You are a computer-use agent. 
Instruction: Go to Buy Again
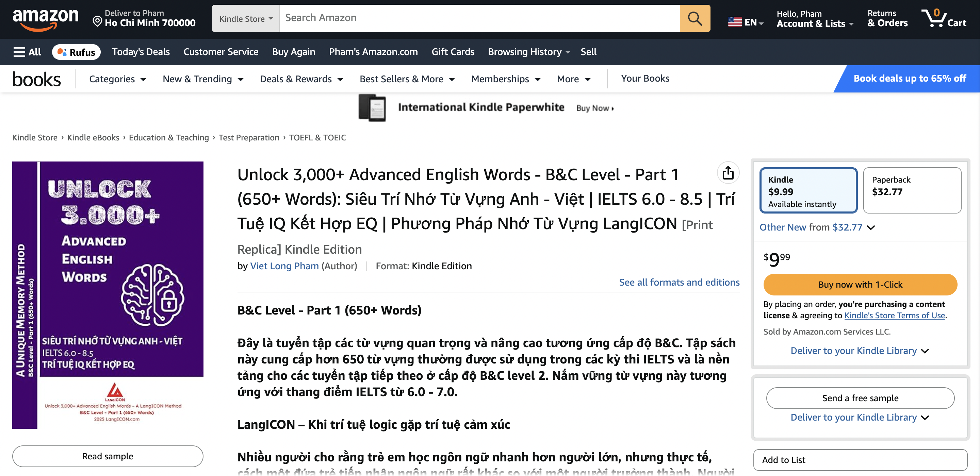(293, 52)
